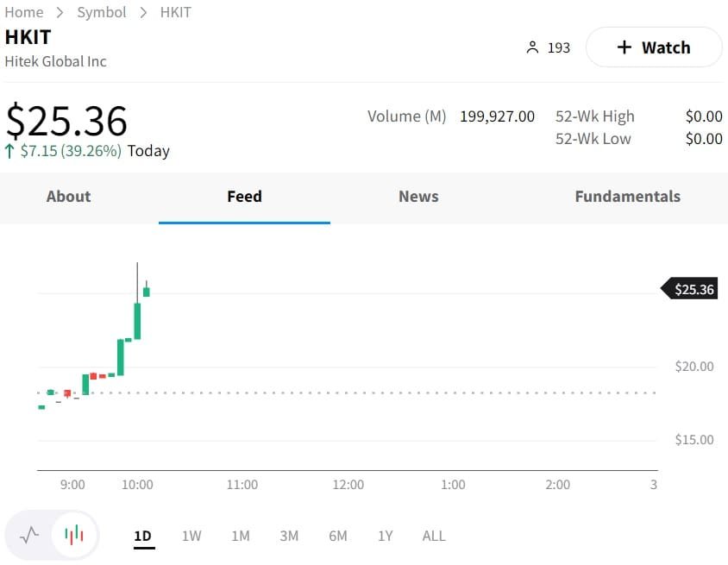Switch to the News tab
The image size is (728, 565).
coord(418,197)
